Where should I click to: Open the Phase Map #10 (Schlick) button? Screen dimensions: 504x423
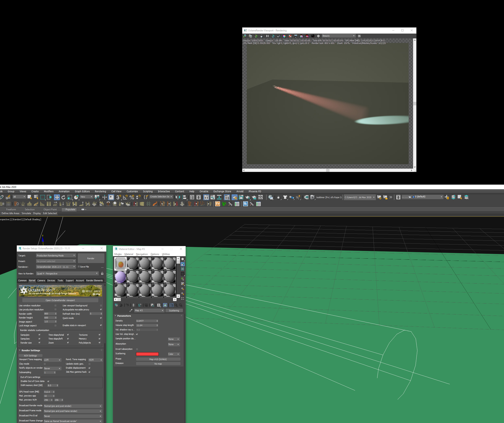[158, 359]
